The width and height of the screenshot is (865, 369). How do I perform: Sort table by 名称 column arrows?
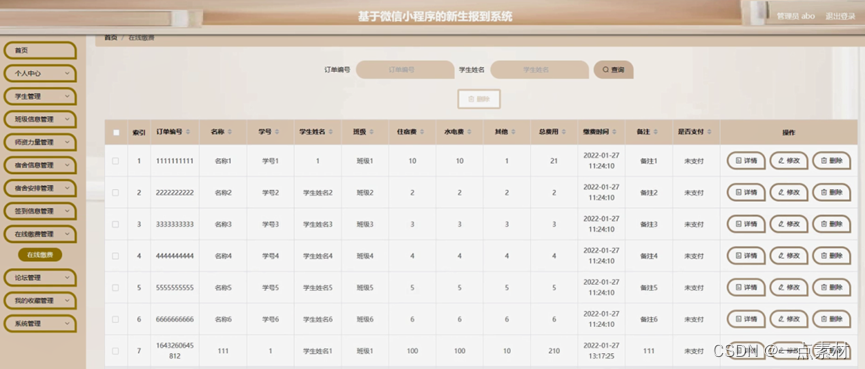point(229,132)
